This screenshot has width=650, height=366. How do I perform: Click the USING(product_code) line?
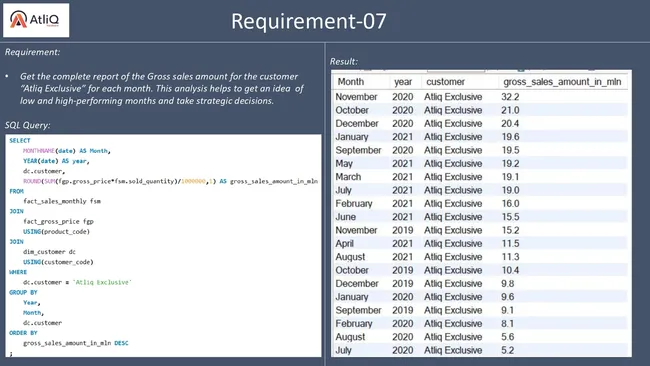click(56, 232)
